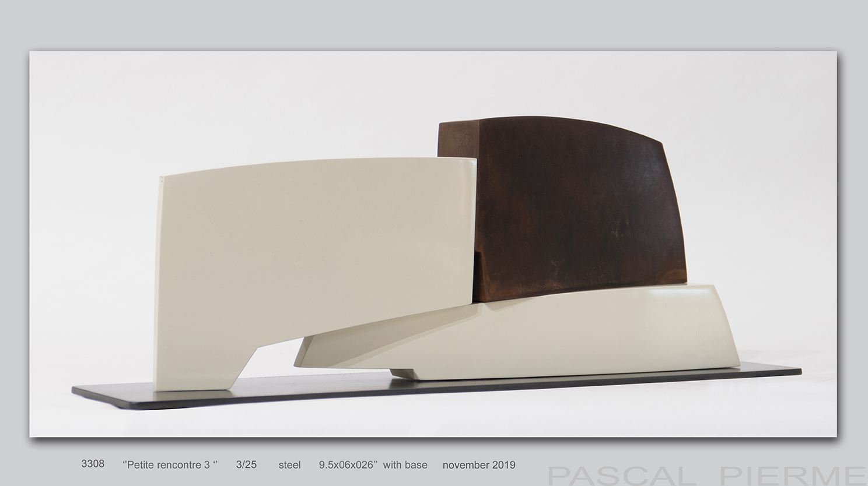Click the date 'november 2019'
Viewport: 868px width, 486px height.
(x=479, y=464)
